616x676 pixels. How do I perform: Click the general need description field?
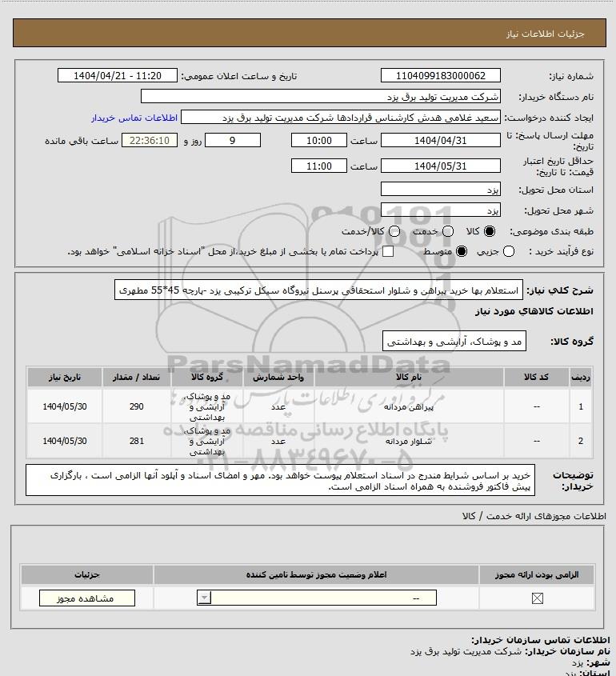(x=318, y=290)
